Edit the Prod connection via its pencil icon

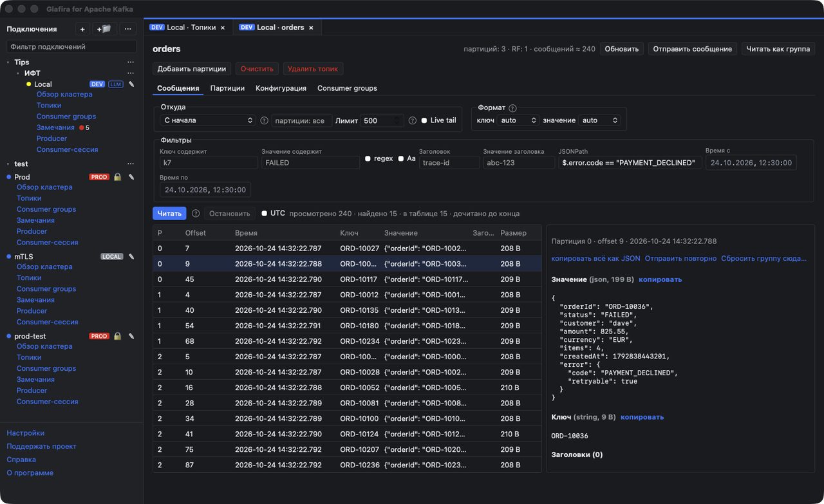click(x=131, y=177)
